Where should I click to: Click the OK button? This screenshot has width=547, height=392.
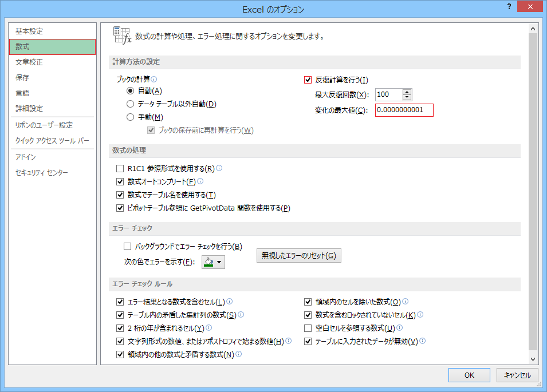click(469, 375)
